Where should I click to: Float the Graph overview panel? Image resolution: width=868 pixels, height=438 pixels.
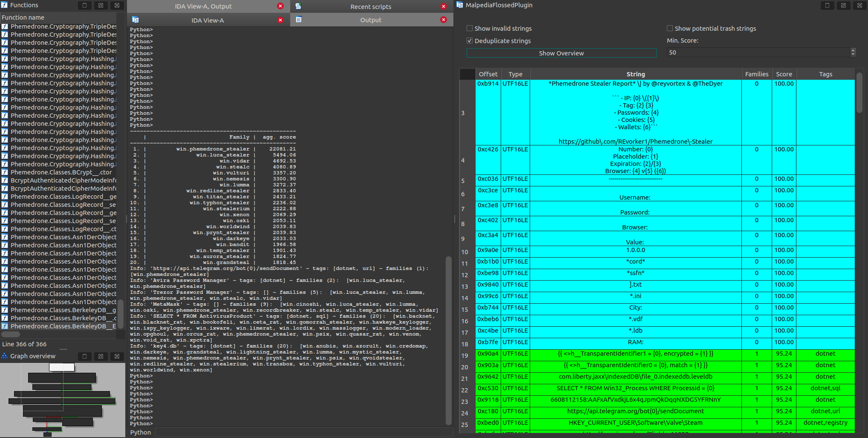click(84, 356)
